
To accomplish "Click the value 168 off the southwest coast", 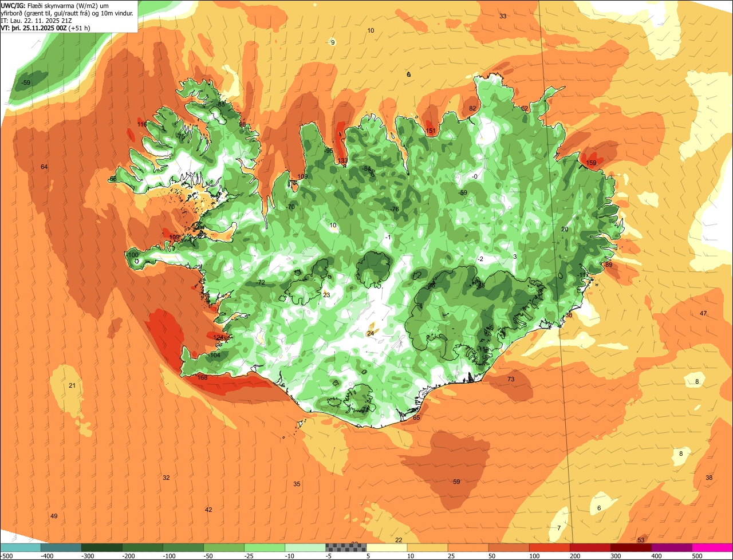I will [x=202, y=377].
